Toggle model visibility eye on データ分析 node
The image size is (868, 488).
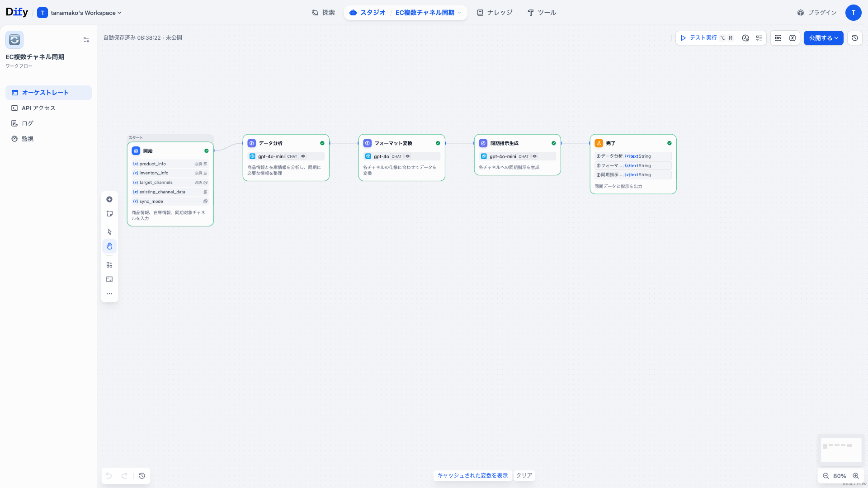coord(303,156)
